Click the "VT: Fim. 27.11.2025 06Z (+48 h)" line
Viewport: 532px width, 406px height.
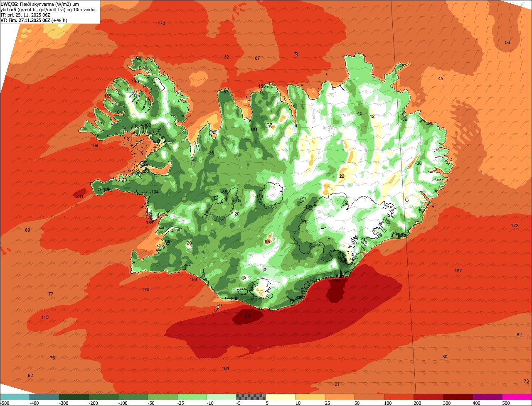pyautogui.click(x=34, y=20)
